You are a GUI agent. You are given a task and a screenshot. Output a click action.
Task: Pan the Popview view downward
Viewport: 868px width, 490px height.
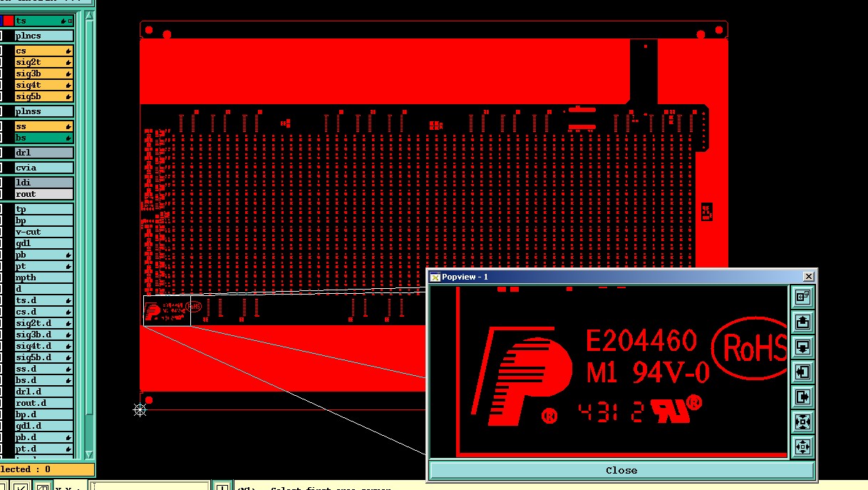click(x=802, y=347)
